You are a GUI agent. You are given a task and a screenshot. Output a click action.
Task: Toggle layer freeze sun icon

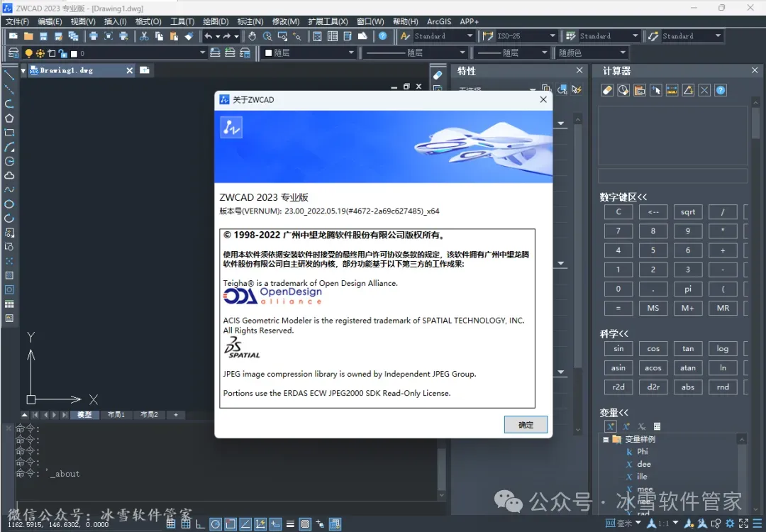pyautogui.click(x=40, y=53)
